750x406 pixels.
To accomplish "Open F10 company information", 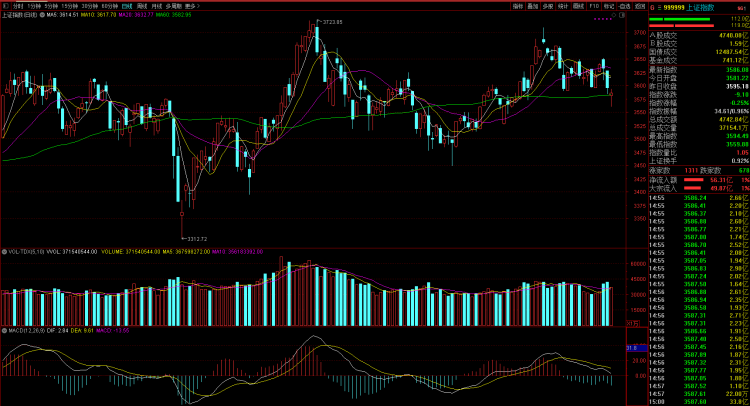I will coord(594,5).
